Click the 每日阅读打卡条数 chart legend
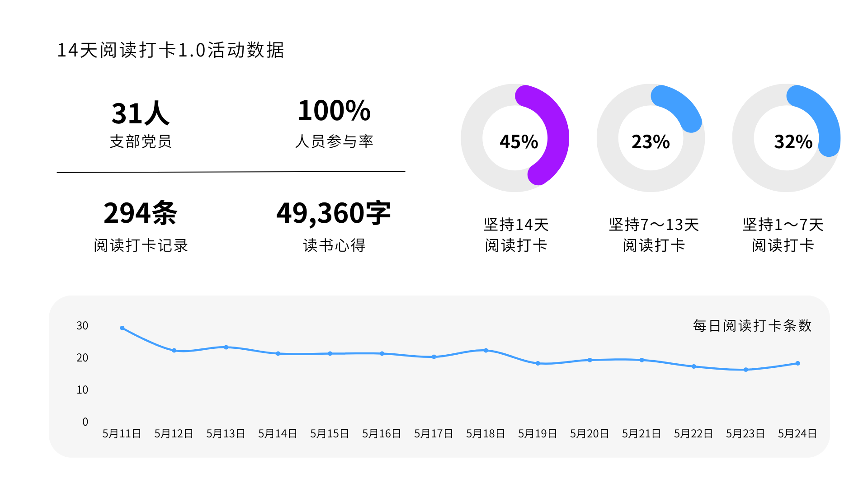 [x=752, y=325]
